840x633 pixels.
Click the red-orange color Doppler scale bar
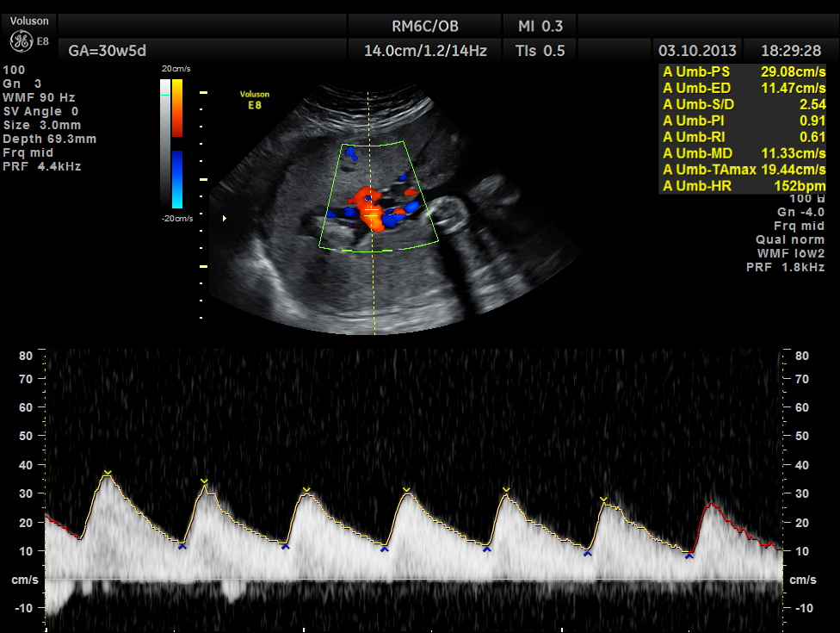click(x=176, y=108)
